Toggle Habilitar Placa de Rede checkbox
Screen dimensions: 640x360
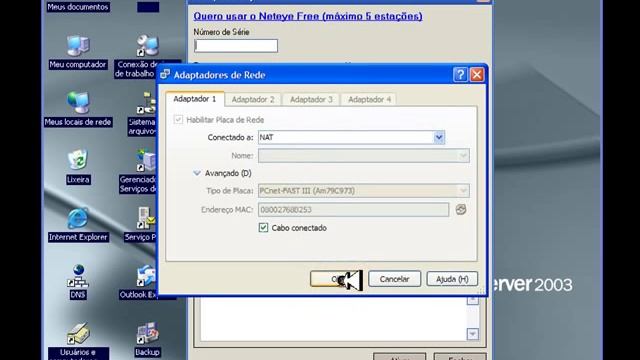(178, 120)
